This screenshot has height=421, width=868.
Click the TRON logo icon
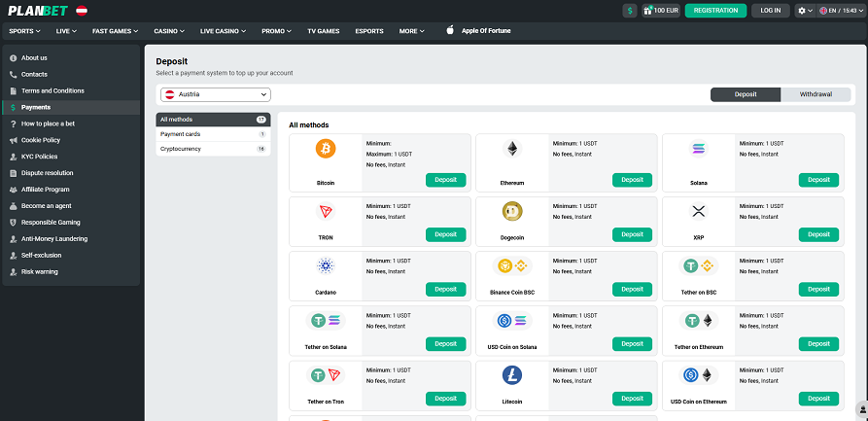pyautogui.click(x=326, y=211)
